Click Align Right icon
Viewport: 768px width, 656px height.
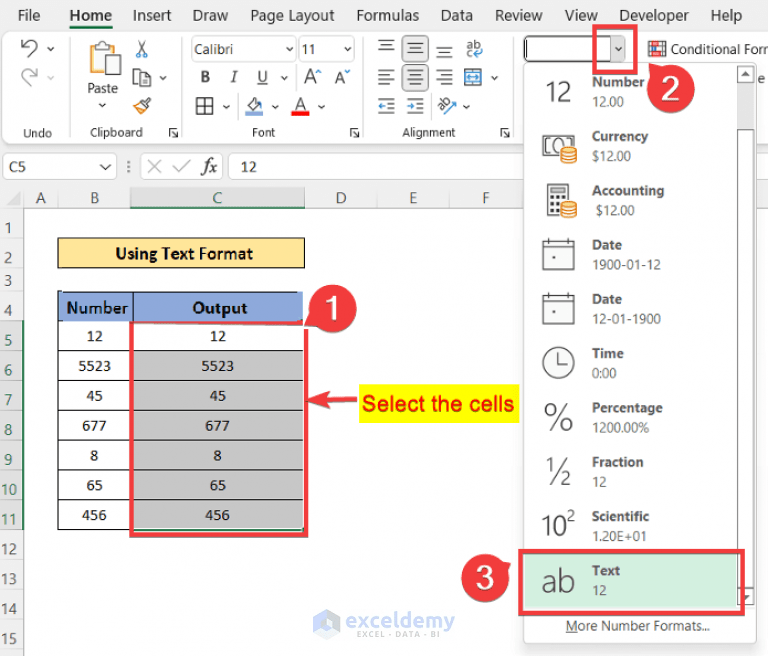[x=444, y=77]
